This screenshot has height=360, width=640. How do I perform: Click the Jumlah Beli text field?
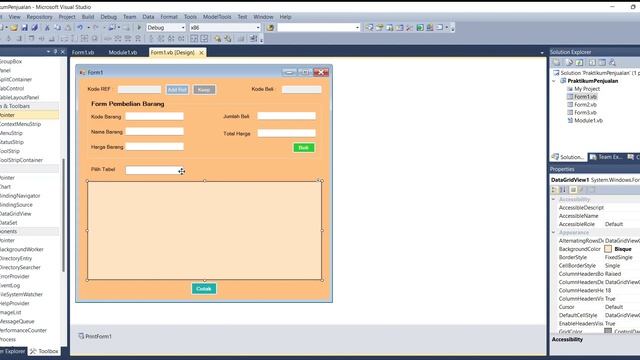[x=287, y=116]
